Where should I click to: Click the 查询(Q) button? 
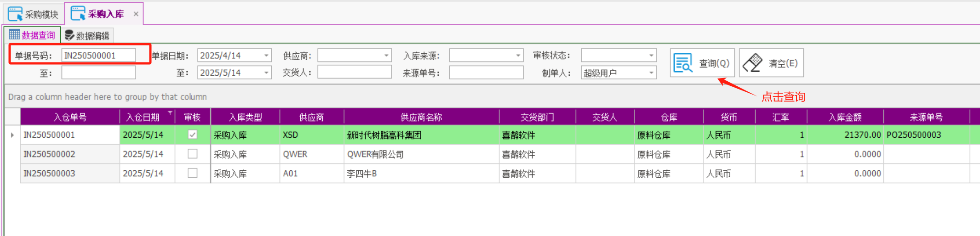click(x=702, y=63)
